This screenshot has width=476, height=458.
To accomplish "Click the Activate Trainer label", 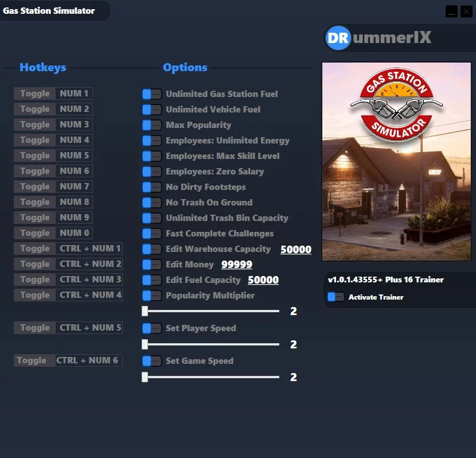I will point(376,297).
